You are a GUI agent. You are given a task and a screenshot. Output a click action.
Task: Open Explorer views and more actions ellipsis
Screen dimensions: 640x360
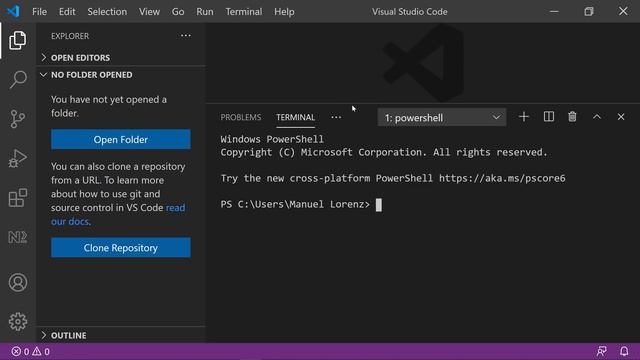point(186,36)
